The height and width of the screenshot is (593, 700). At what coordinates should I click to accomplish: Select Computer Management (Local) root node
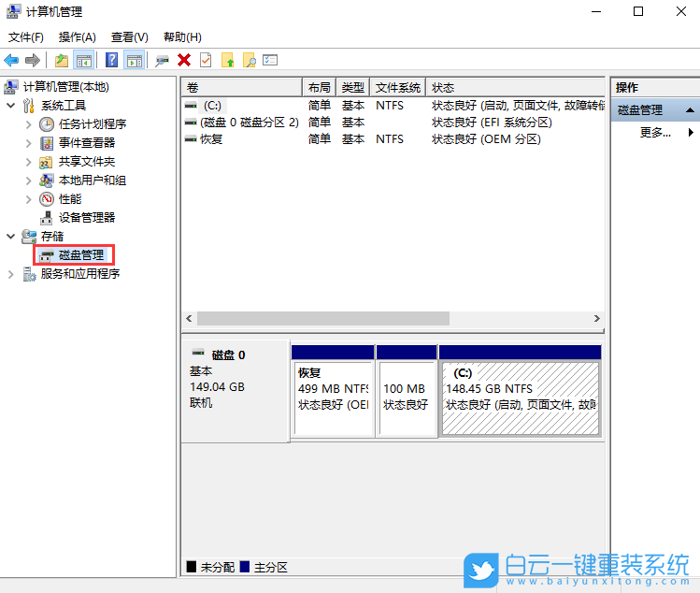[65, 86]
